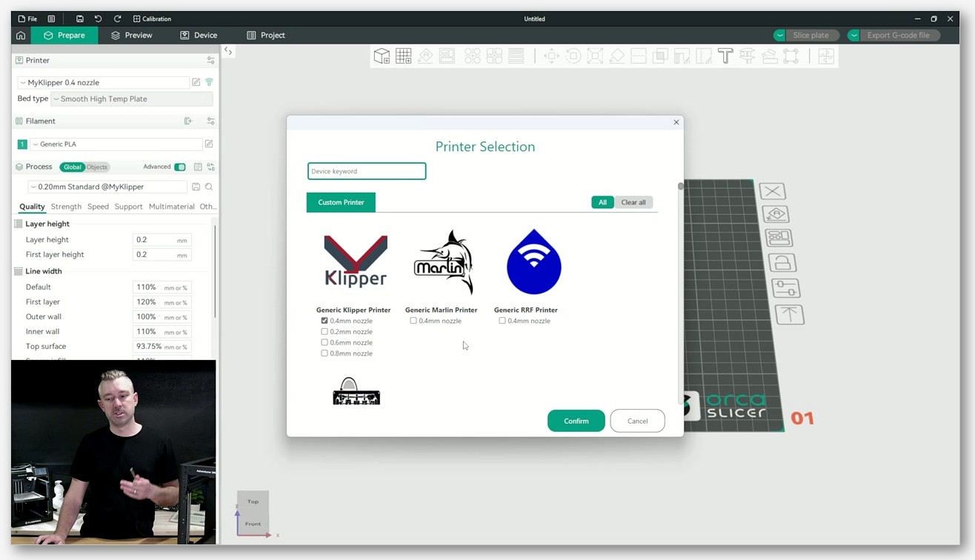
Task: Click the Assembly view puzzle icon
Action: (826, 56)
